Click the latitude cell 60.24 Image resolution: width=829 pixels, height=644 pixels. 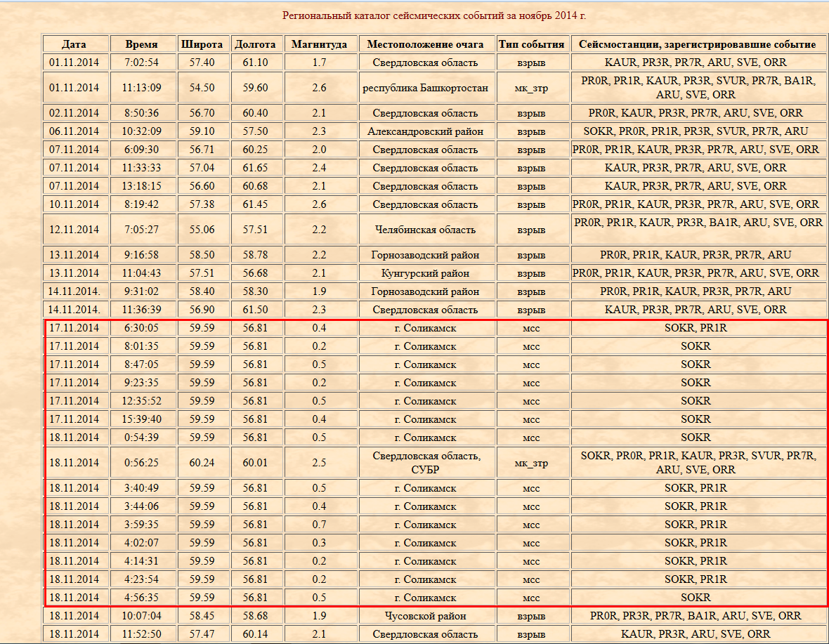click(202, 463)
